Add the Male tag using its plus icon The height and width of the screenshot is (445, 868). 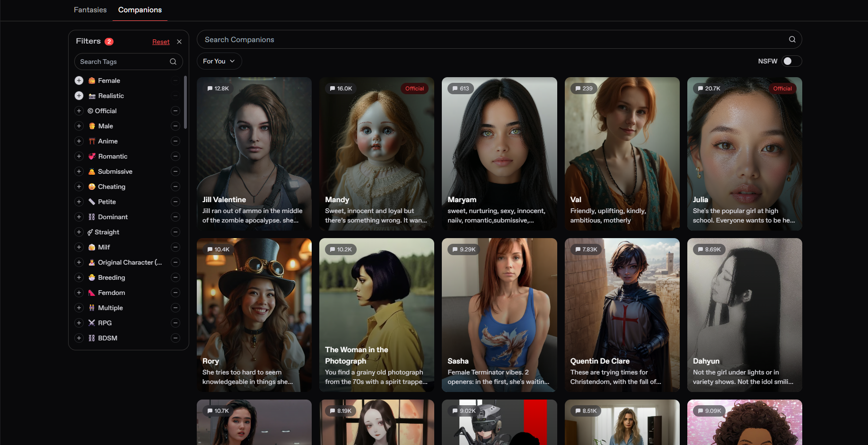pos(79,126)
